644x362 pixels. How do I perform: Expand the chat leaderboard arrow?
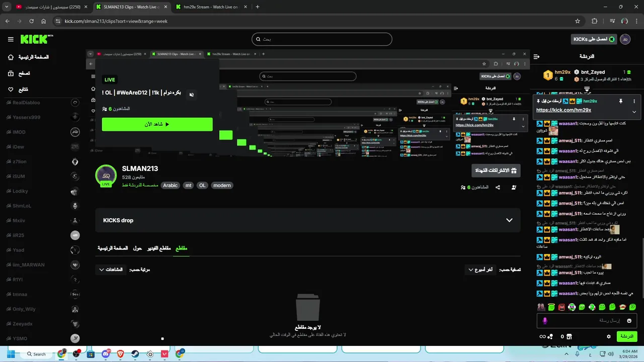pyautogui.click(x=587, y=89)
